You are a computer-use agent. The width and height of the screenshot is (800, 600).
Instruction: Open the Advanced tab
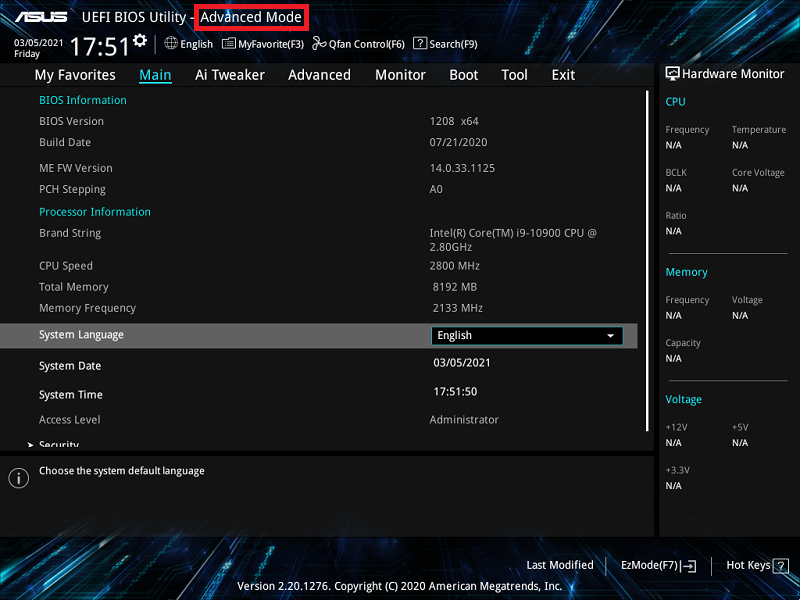click(319, 75)
